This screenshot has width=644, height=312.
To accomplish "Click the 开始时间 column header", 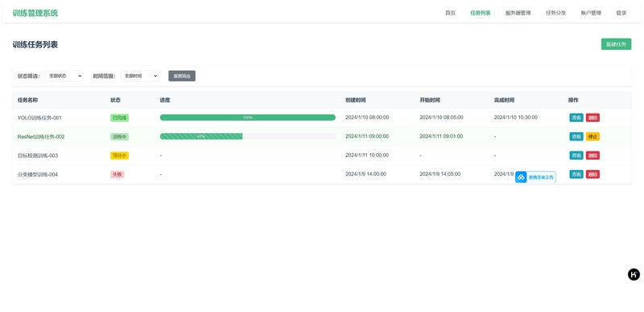I will (x=430, y=100).
